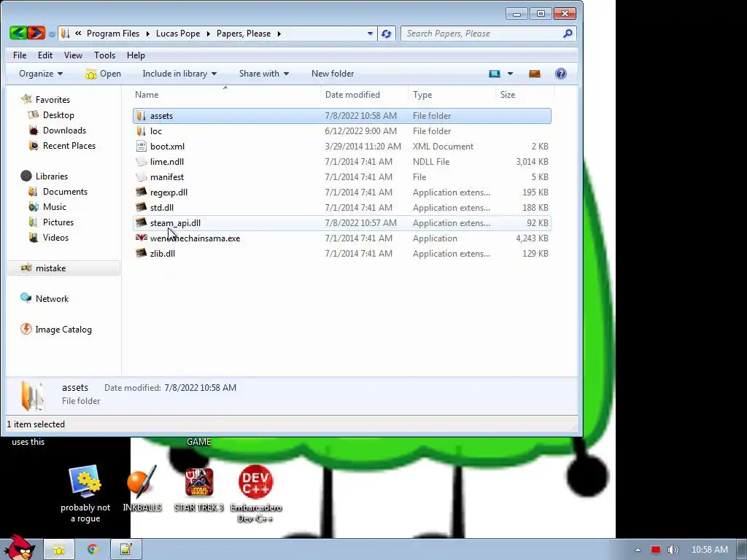Viewport: 747px width, 560px height.
Task: Click the change view icon
Action: [495, 74]
